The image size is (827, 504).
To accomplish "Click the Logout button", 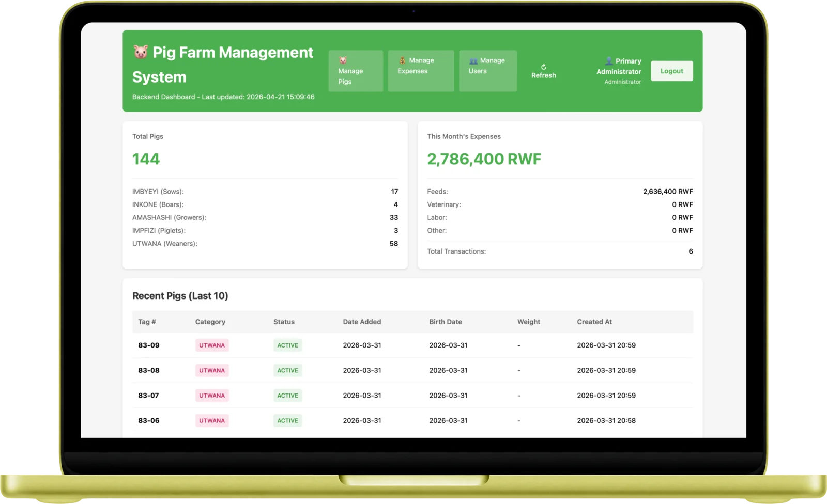I will 671,71.
